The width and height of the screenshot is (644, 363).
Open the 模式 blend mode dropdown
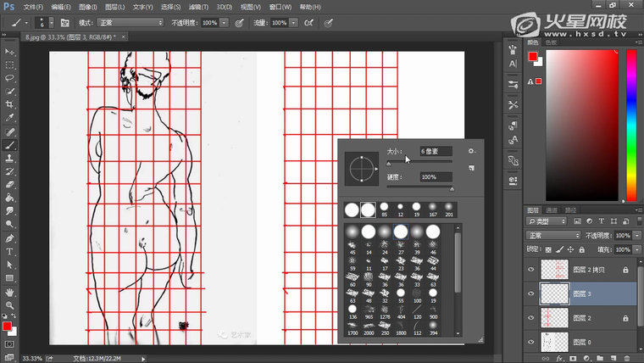tap(131, 22)
